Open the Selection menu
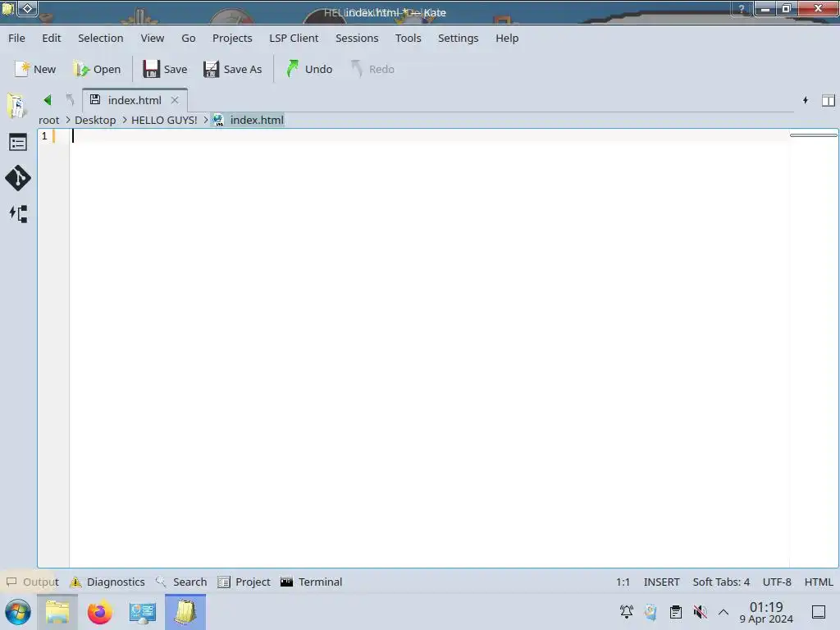The width and height of the screenshot is (840, 630). click(x=101, y=38)
